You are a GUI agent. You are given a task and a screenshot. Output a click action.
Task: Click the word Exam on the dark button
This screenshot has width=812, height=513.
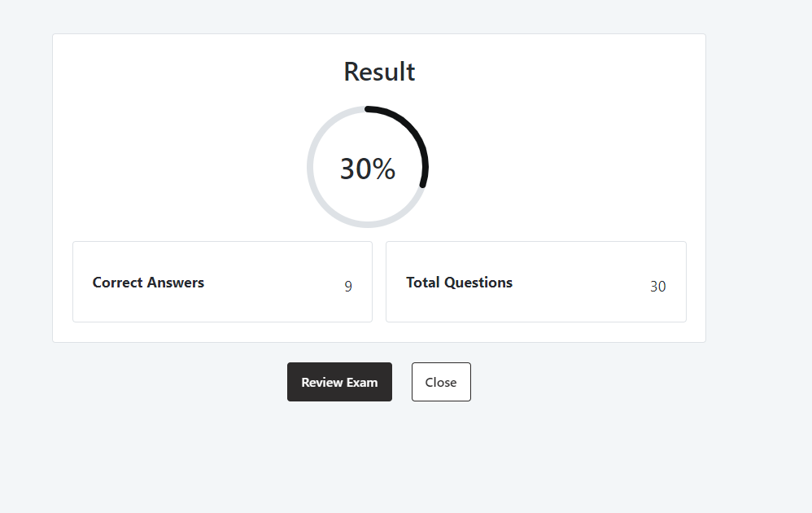click(363, 382)
